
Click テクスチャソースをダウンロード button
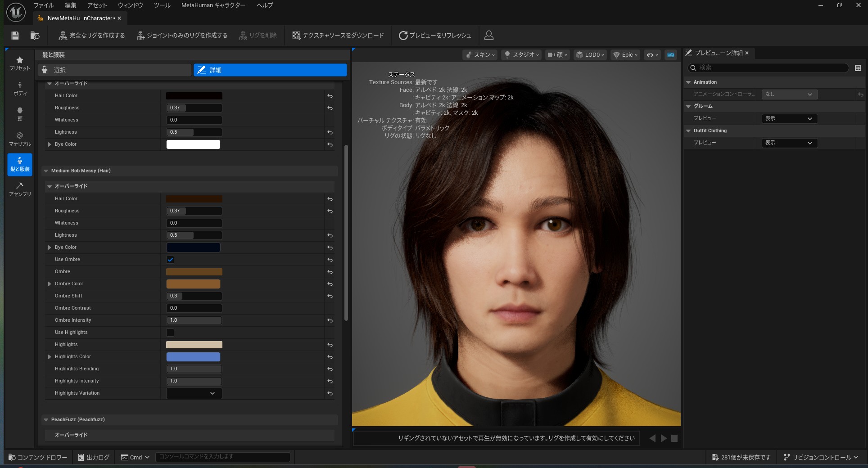coord(338,36)
